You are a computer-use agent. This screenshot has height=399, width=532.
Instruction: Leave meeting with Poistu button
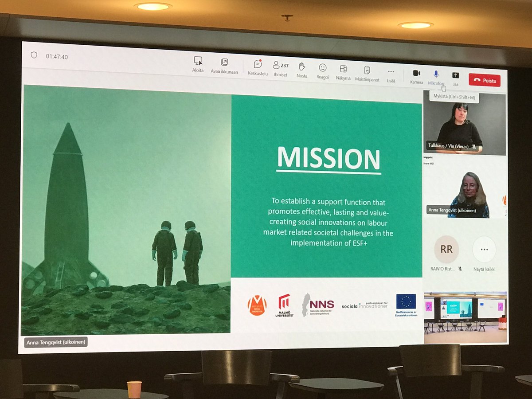[x=485, y=80]
